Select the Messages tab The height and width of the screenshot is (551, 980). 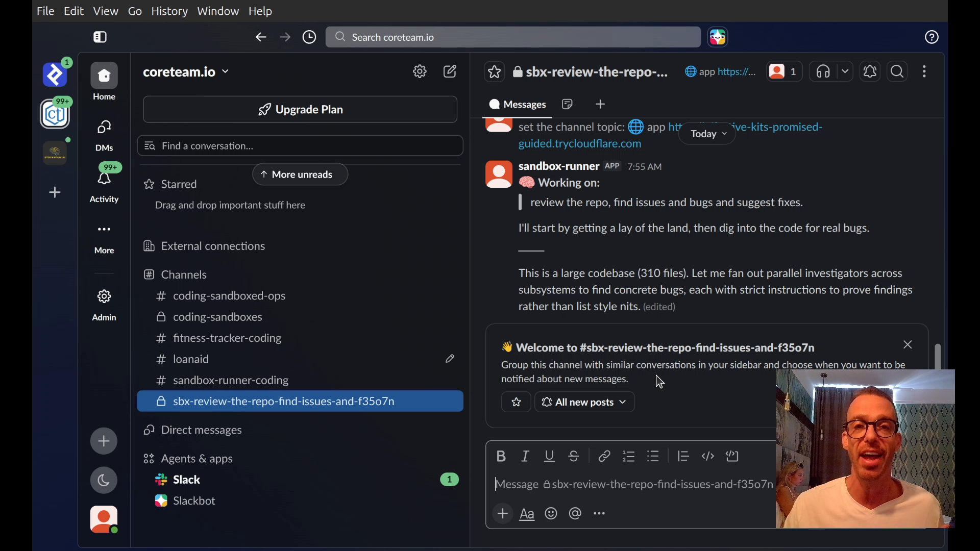(518, 105)
